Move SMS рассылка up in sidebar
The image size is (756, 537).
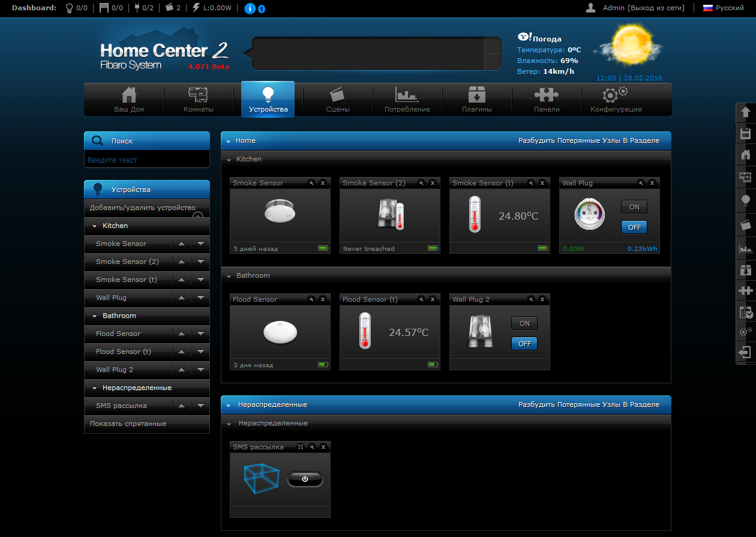[x=181, y=406]
